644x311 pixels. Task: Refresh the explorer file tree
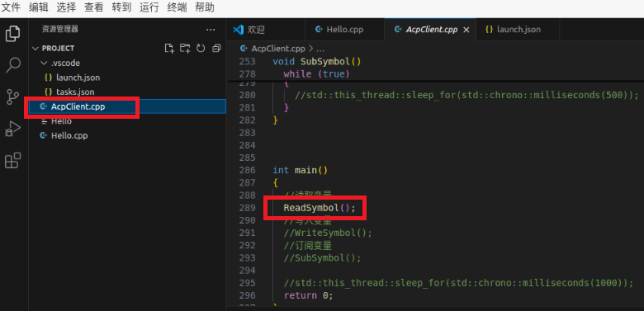201,49
